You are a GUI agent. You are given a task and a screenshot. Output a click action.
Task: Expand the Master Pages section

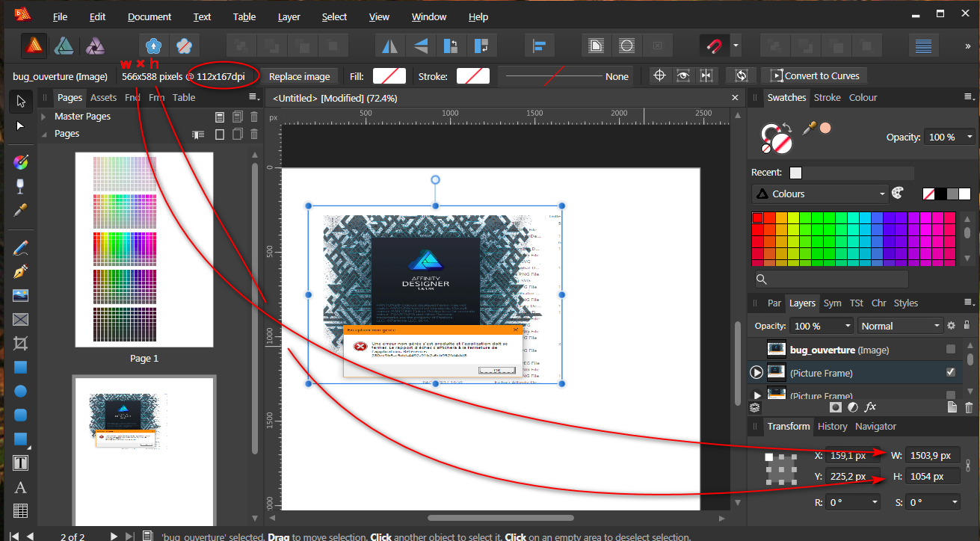[44, 117]
